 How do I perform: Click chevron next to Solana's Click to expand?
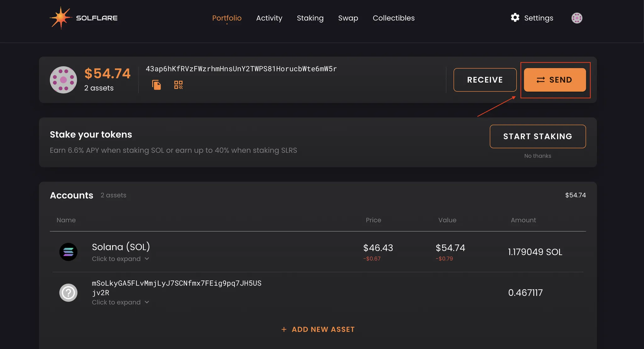(x=147, y=259)
